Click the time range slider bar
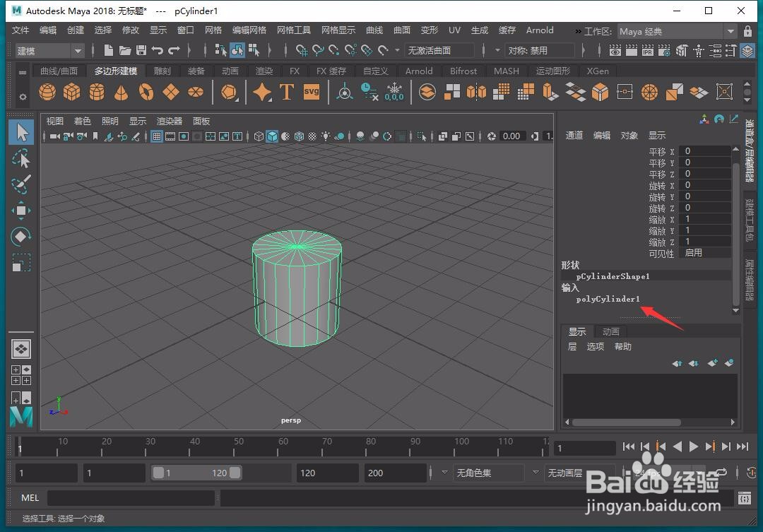This screenshot has height=532, width=763. pos(196,473)
